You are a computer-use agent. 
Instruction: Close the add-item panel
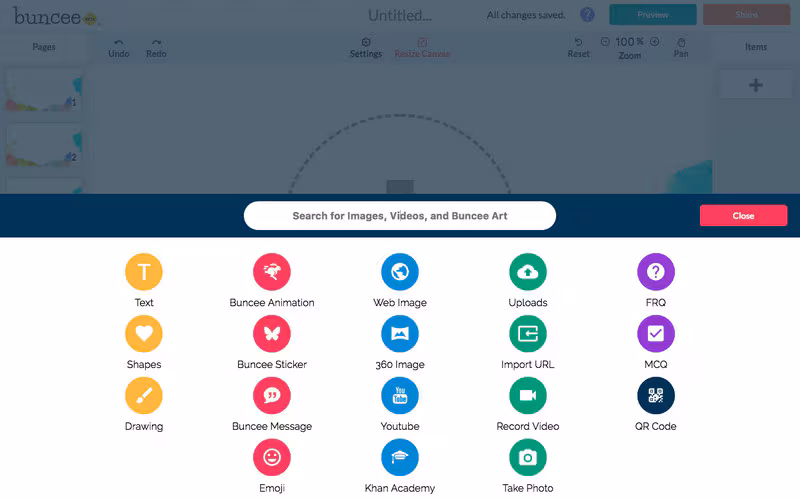tap(743, 216)
